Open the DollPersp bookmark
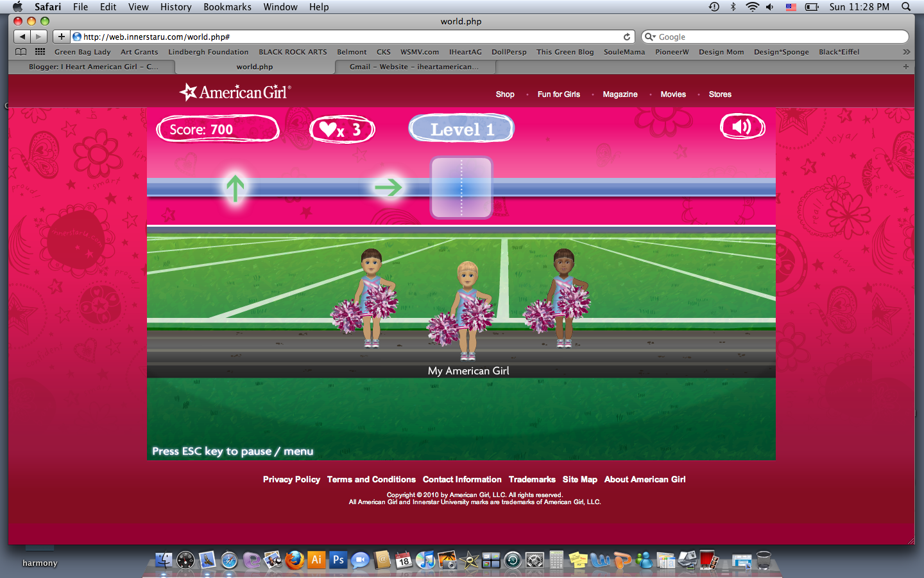Screen dimensions: 924x578 pyautogui.click(x=509, y=52)
